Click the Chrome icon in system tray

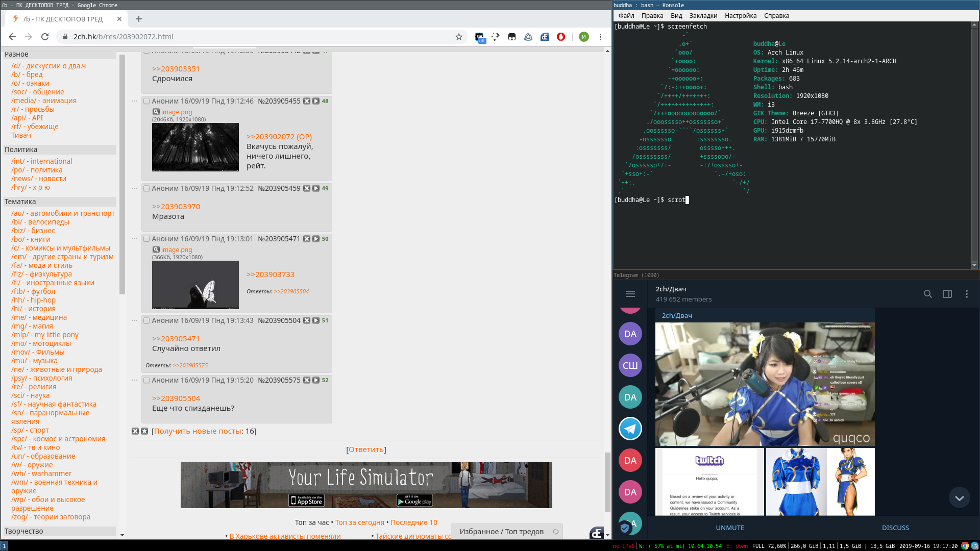[965, 546]
